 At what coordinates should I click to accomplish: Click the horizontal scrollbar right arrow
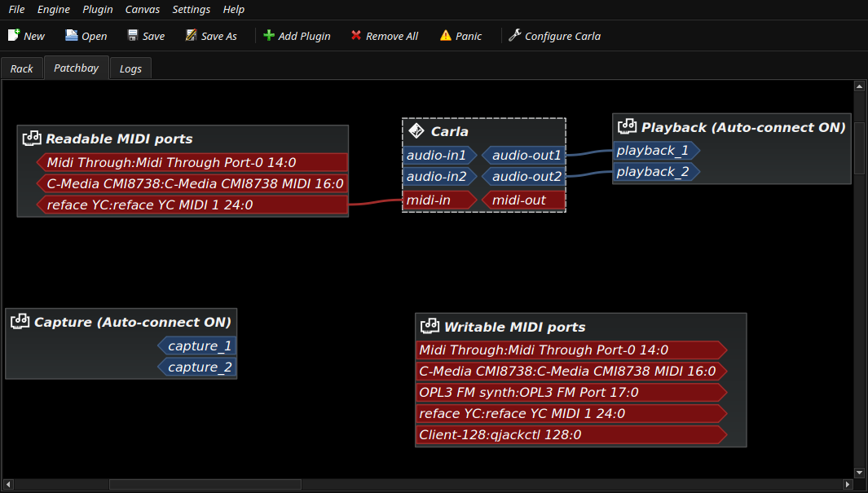847,484
